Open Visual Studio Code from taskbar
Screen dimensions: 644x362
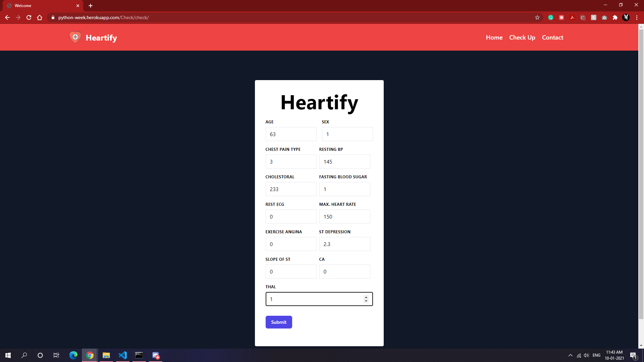point(123,355)
